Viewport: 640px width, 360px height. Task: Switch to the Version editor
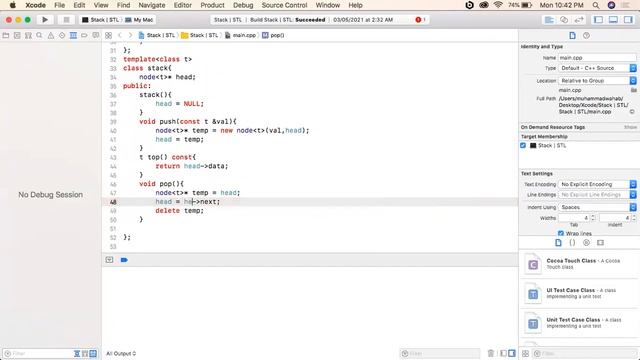578,20
